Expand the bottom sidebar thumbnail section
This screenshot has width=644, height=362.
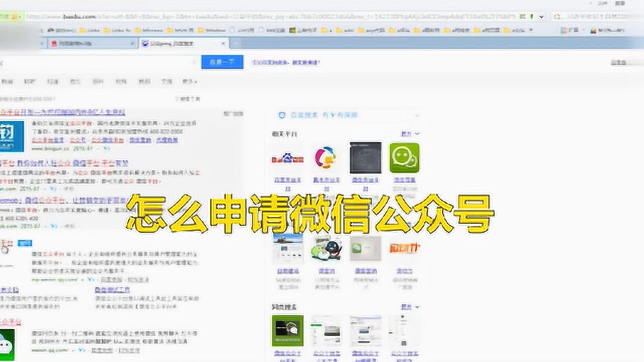click(410, 307)
